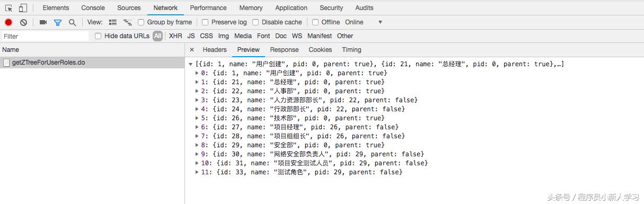The height and width of the screenshot is (204, 644).
Task: Filter requests by Img
Action: [x=224, y=36]
